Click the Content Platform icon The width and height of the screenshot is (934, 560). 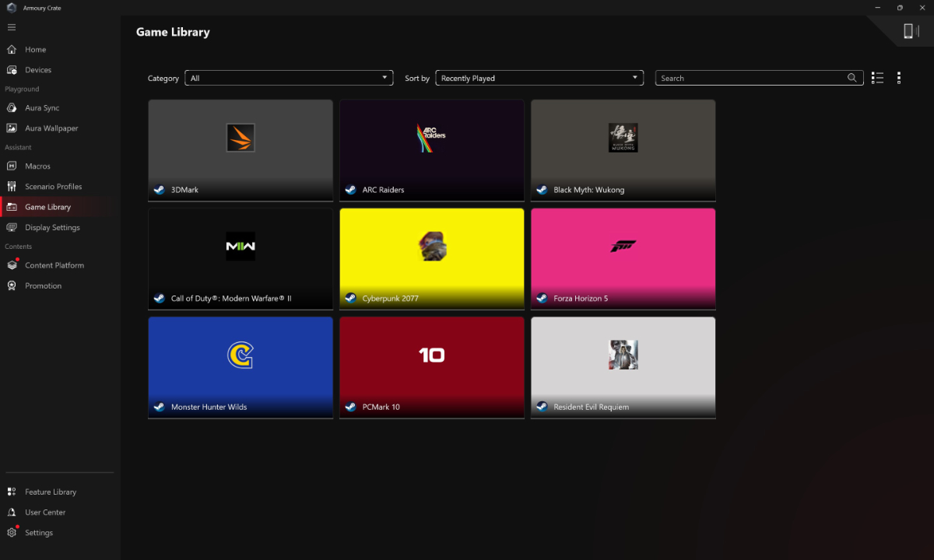pos(12,265)
